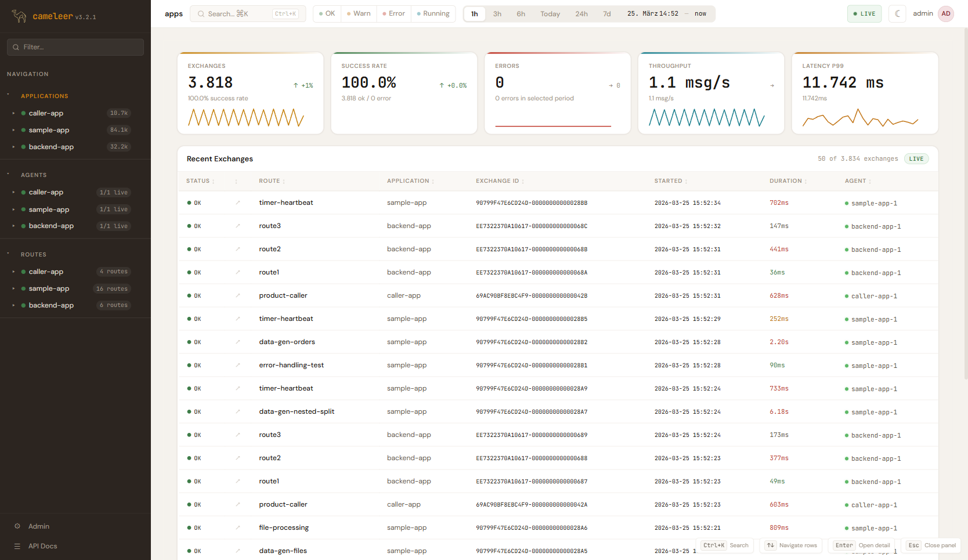Toggle the LIVE mode button in header
Screen dimensions: 968x560
(x=864, y=14)
